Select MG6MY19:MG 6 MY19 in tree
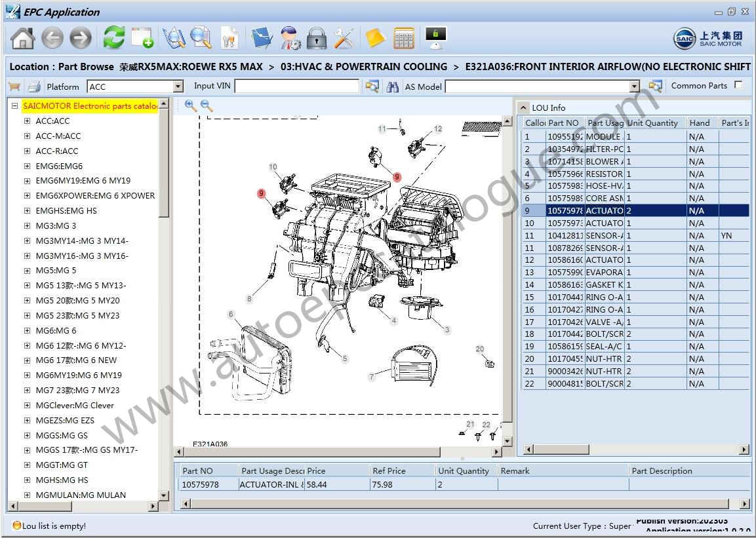756x538 pixels. [x=79, y=375]
